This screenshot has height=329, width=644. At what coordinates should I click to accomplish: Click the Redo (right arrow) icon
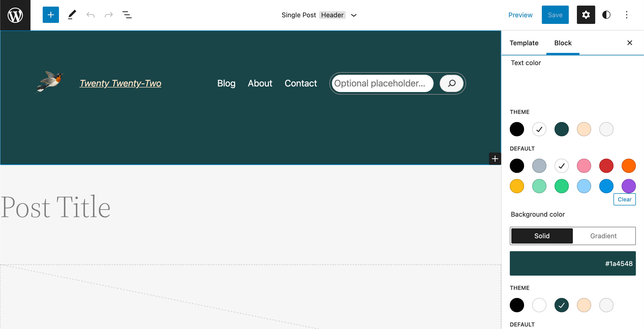(108, 15)
